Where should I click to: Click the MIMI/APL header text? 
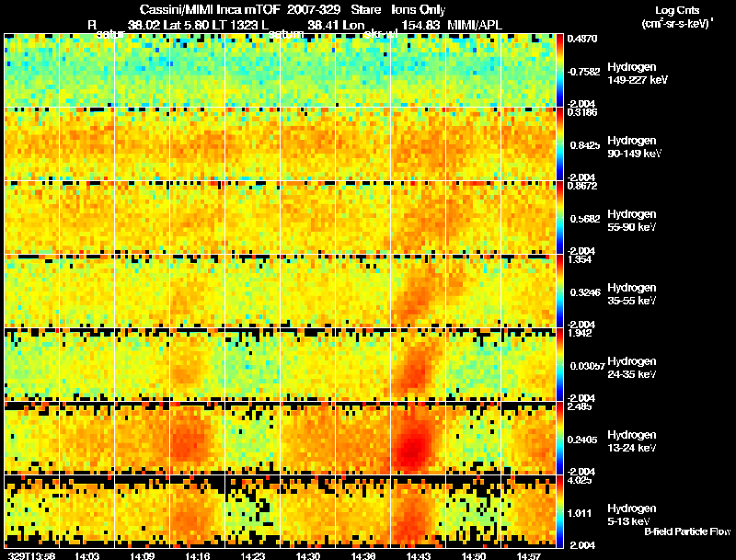tap(475, 25)
